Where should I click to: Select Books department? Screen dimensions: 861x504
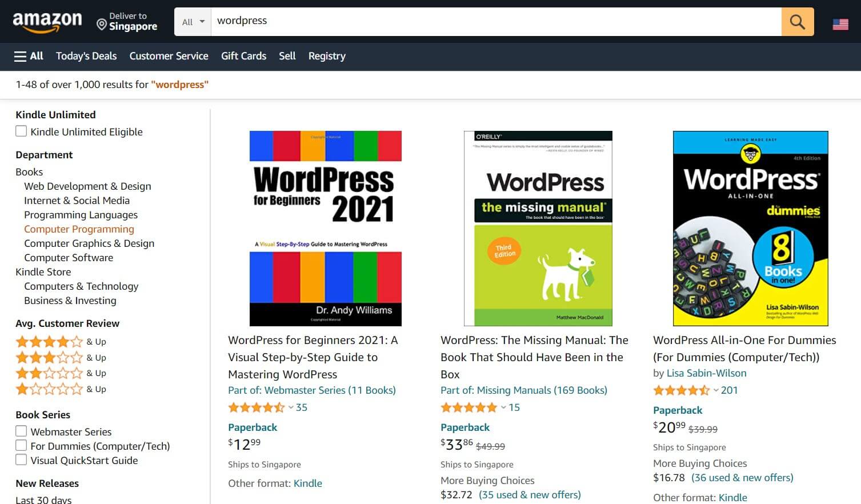29,172
